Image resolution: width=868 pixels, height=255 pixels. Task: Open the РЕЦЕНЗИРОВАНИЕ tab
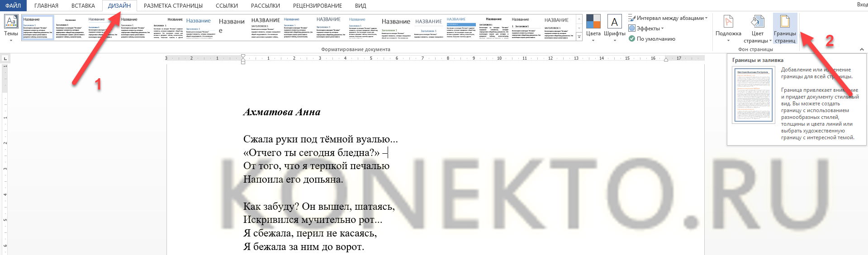tap(317, 5)
